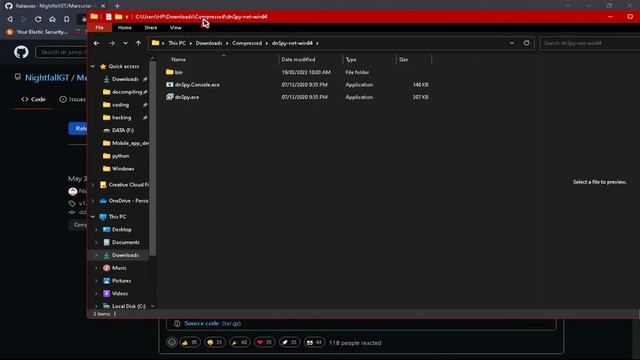Download Source code (tar.gz) link
640x360 pixels.
(x=213, y=323)
